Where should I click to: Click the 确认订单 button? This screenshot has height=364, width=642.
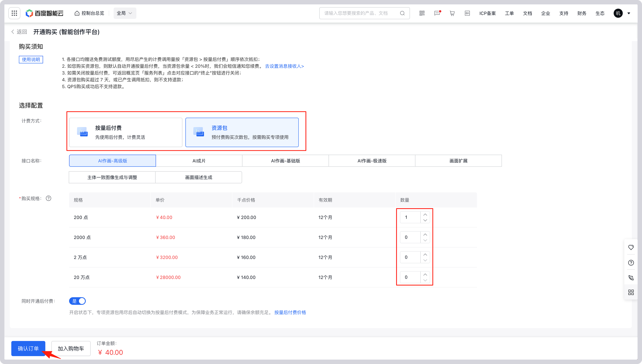28,349
